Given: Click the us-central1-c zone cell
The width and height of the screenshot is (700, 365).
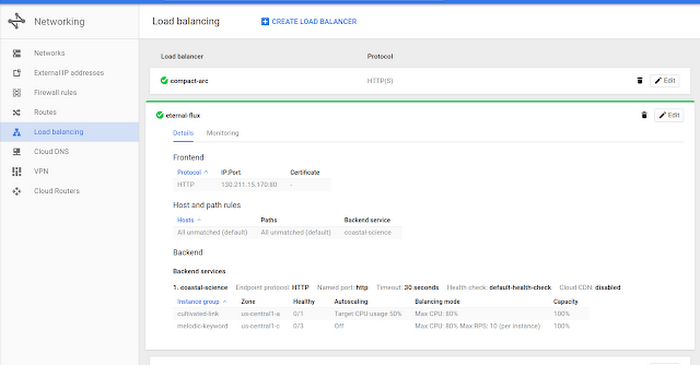Looking at the screenshot, I should 261,326.
